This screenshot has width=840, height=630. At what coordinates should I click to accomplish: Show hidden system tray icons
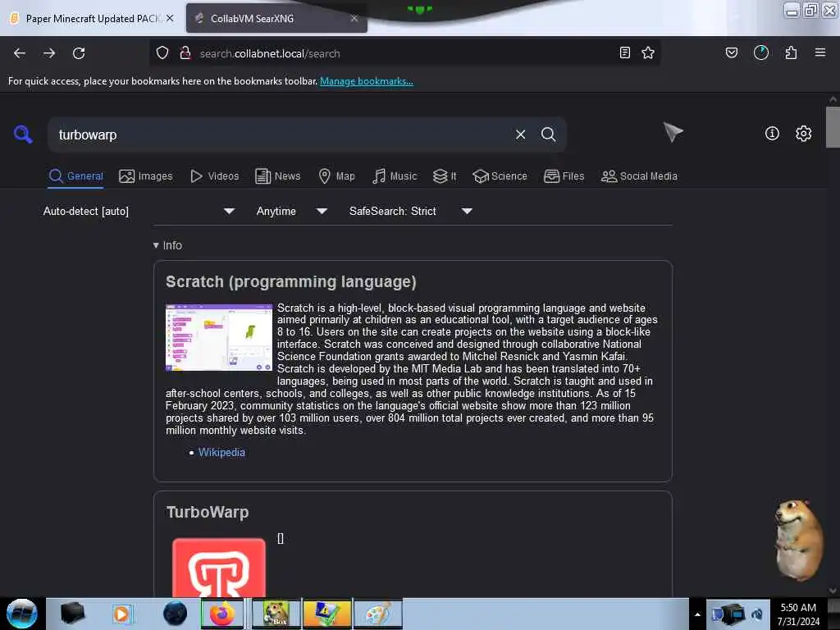697,614
